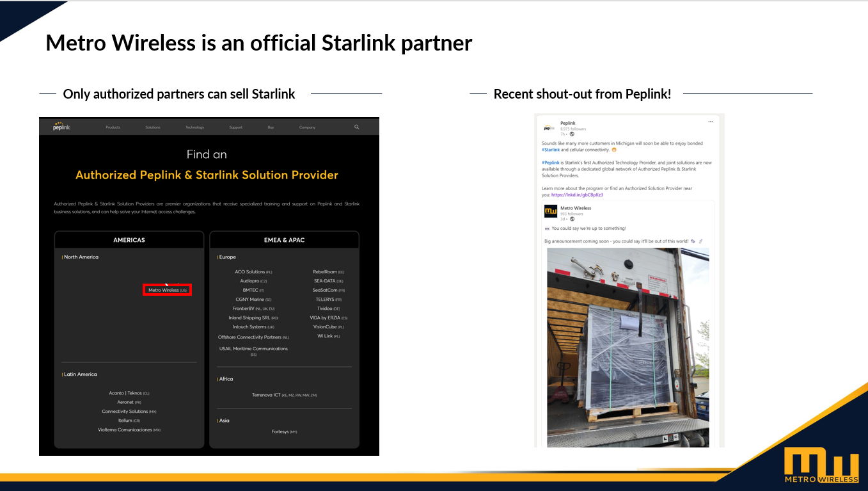Screen dimensions: 868x491
Task: Click the SeaSatCom provider link
Action: click(329, 290)
